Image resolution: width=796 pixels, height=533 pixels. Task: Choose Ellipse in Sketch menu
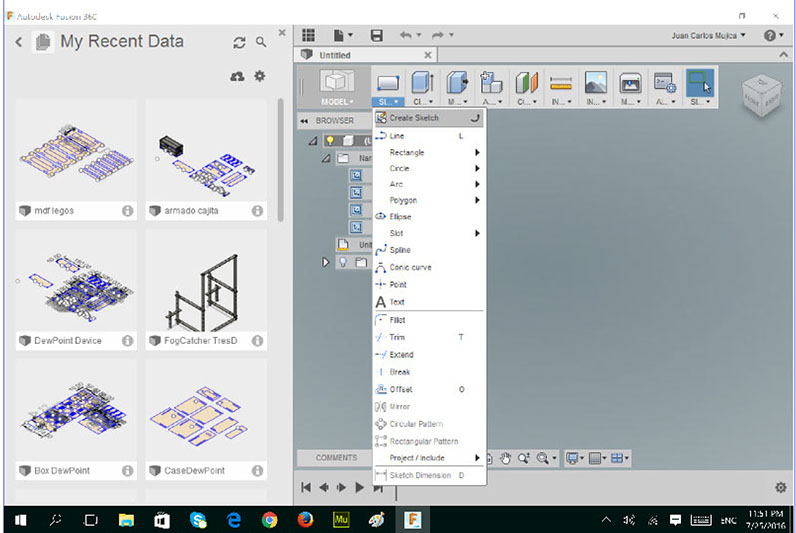(x=429, y=217)
